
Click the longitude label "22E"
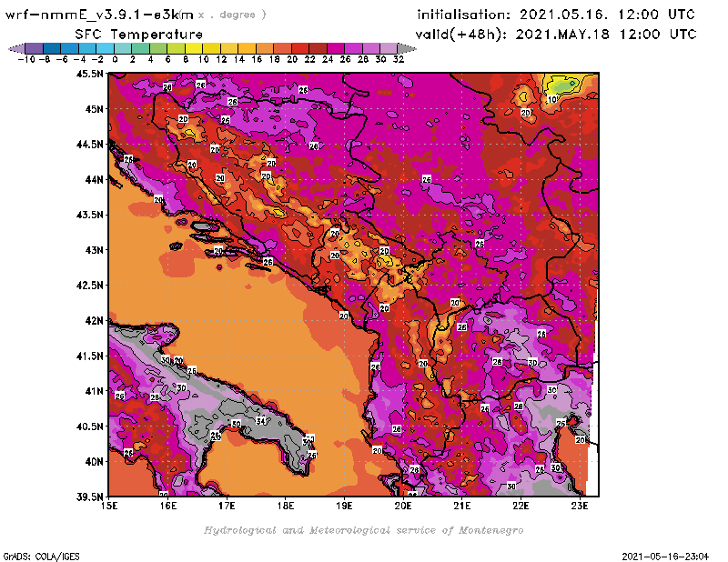pos(521,506)
